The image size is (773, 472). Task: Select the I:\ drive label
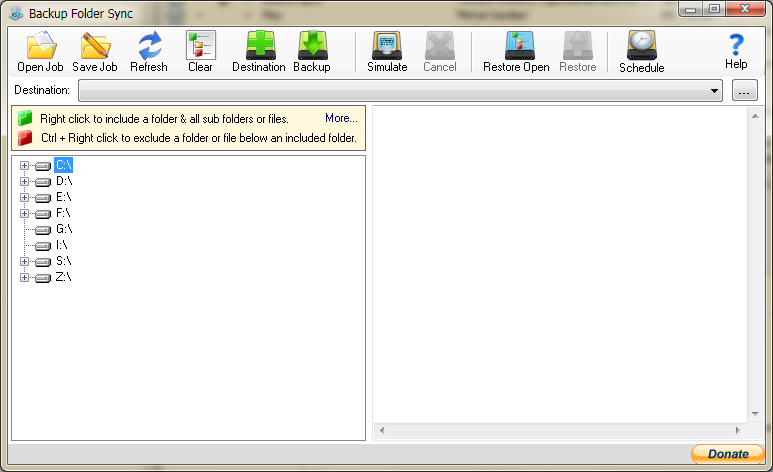tap(62, 245)
